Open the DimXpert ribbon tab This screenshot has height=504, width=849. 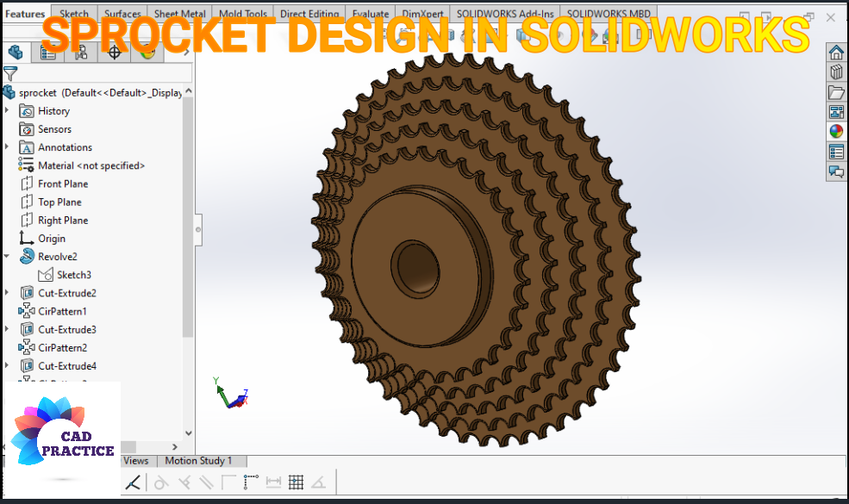tap(422, 14)
